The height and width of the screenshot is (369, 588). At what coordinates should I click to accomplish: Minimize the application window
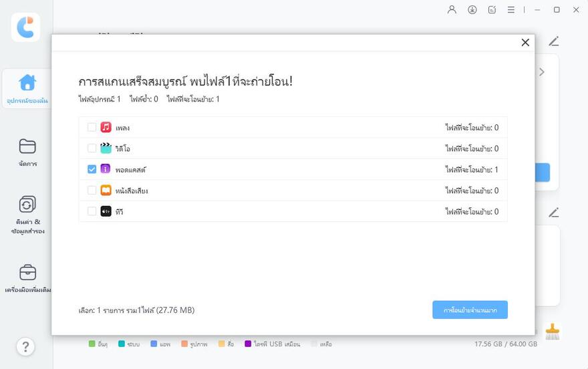tap(537, 10)
